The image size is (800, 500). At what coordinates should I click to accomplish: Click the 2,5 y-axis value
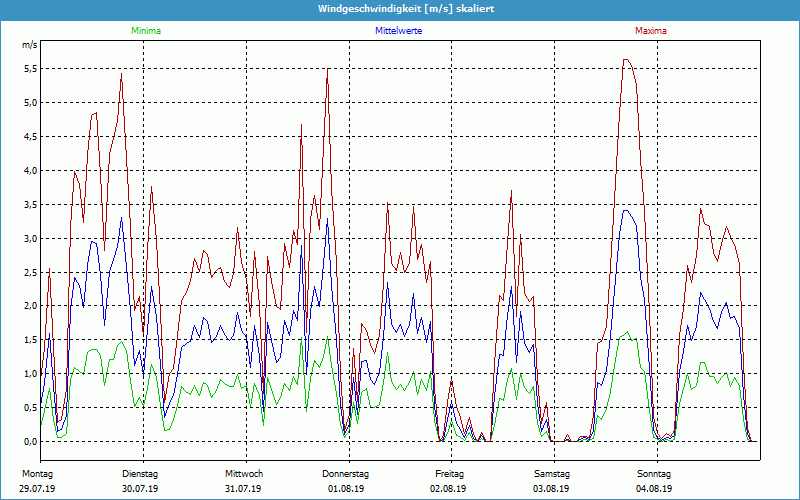(x=31, y=272)
